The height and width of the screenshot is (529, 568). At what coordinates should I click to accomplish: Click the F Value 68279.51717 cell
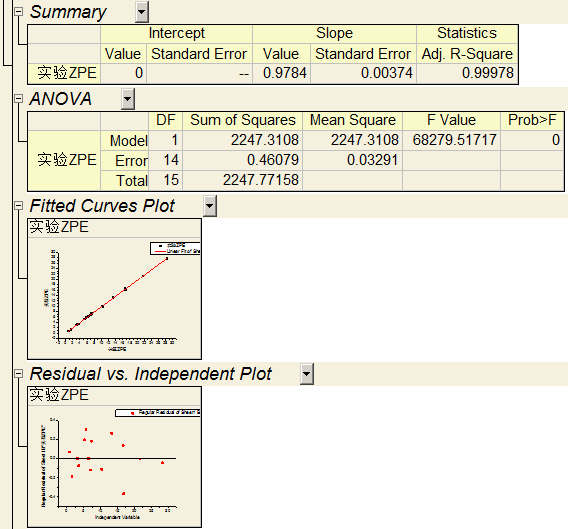pos(451,140)
